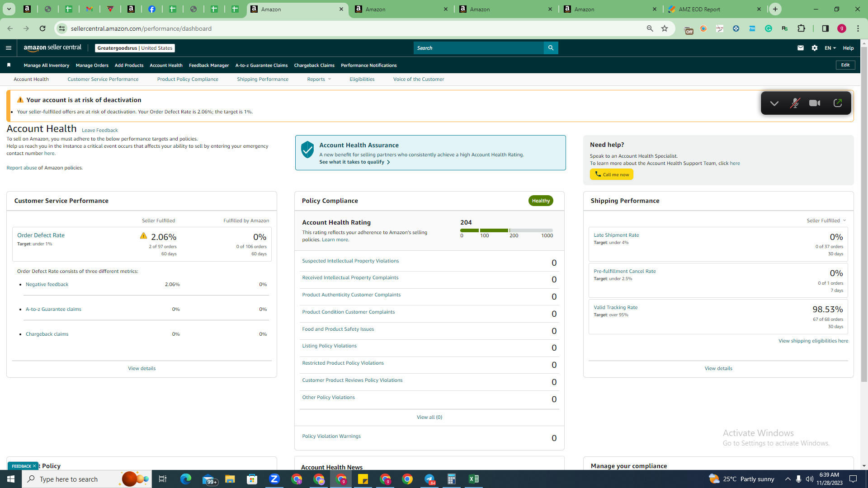Image resolution: width=868 pixels, height=488 pixels.
Task: Click the browser address bar URL
Action: [x=141, y=28]
